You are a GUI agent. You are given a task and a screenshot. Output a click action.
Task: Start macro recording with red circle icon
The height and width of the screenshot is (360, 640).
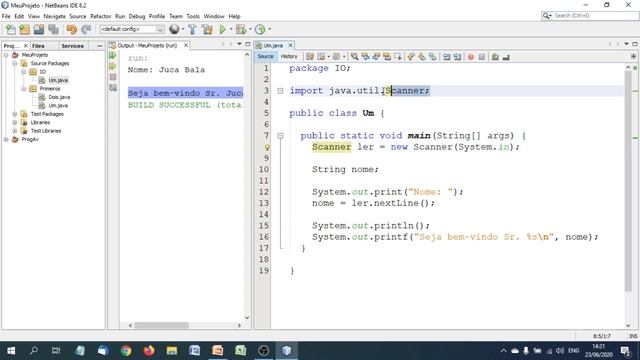(x=471, y=57)
